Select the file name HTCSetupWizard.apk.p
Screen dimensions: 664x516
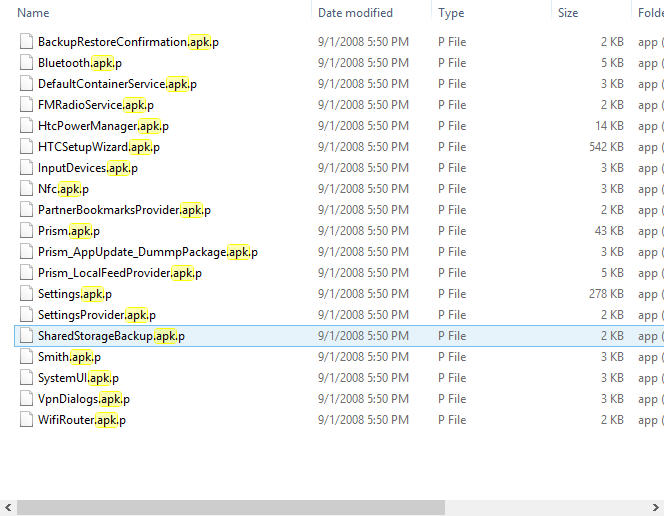(99, 147)
